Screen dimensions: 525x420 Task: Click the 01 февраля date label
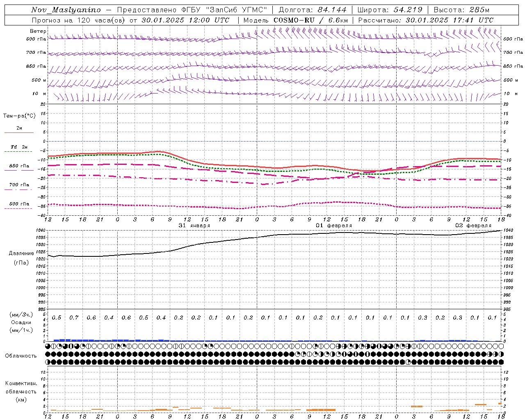tap(334, 226)
